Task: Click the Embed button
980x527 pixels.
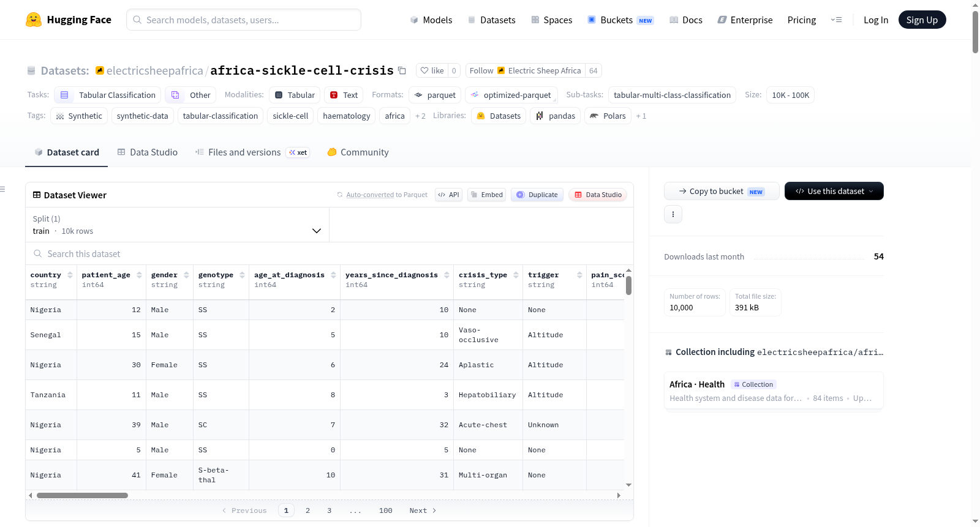Action: 486,195
